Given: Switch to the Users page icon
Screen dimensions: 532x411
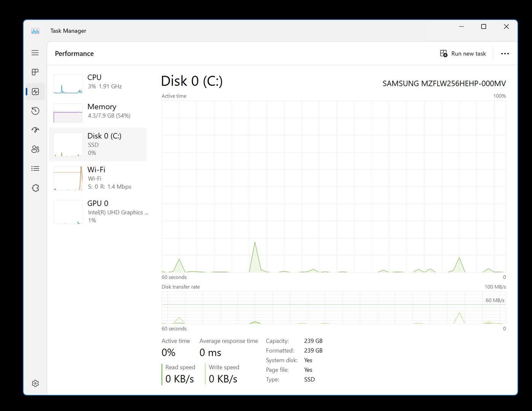Looking at the screenshot, I should [35, 149].
